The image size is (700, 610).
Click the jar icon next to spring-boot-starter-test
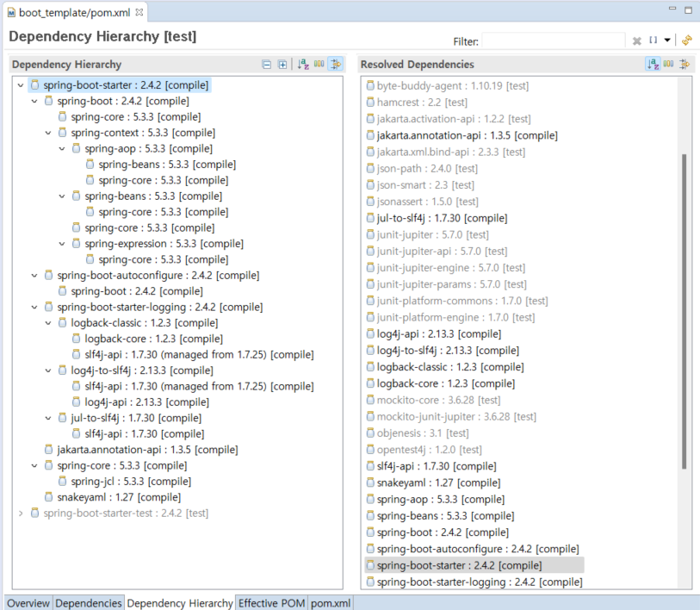34,513
